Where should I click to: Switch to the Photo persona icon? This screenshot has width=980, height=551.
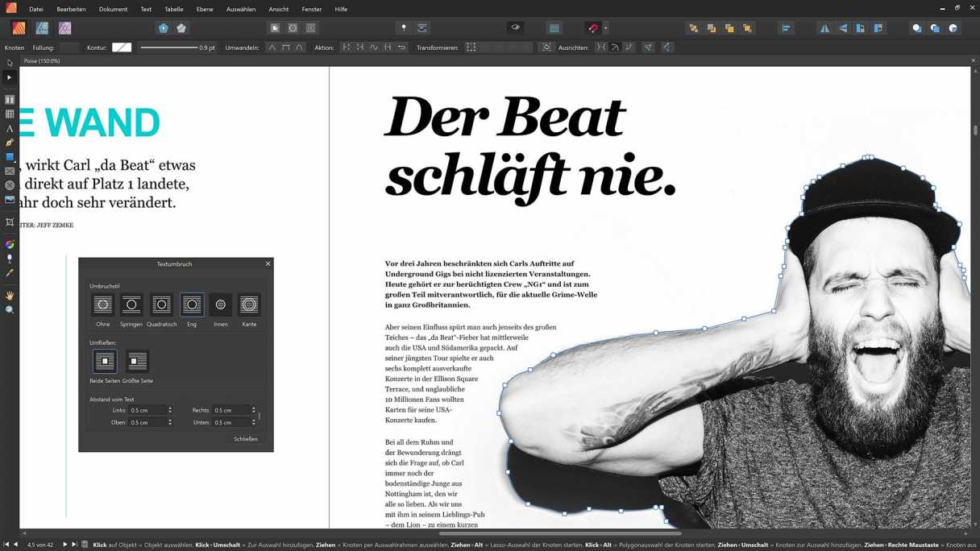65,27
